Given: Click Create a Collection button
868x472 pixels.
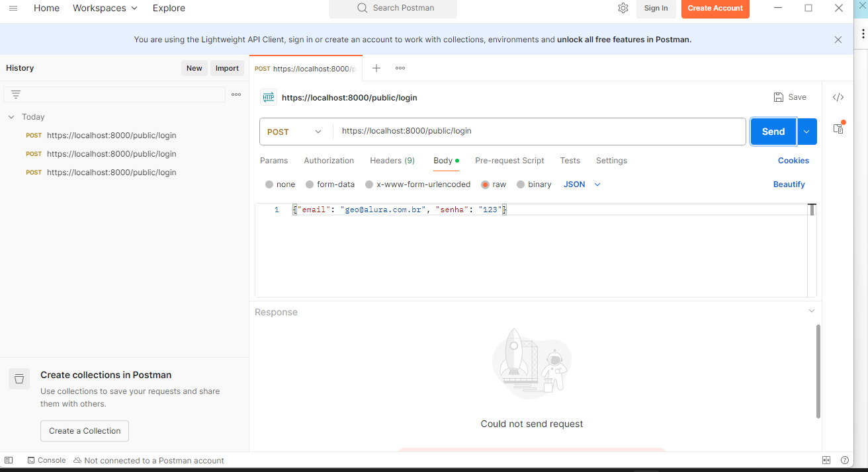Looking at the screenshot, I should pos(85,431).
